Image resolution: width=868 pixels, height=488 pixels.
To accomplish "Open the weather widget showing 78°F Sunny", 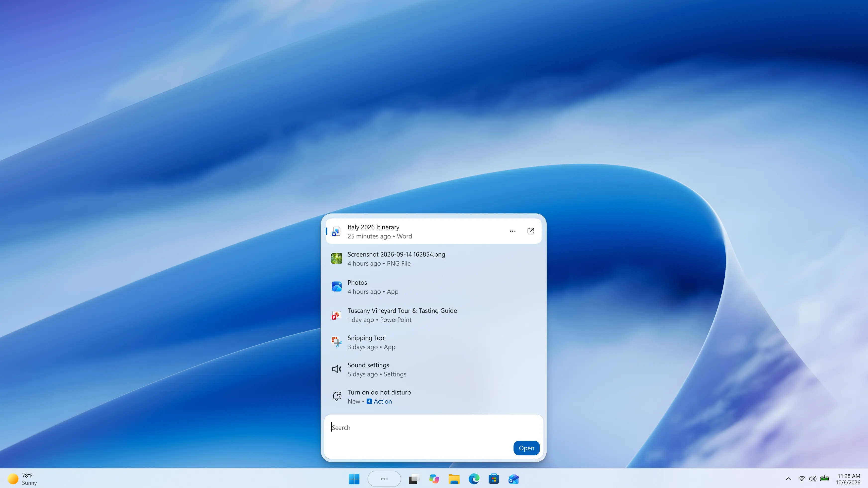I will point(22,479).
